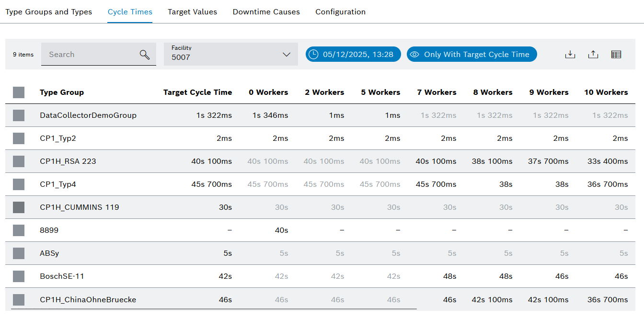Check the box for CP1H_CUMMINS 119
The width and height of the screenshot is (644, 319).
tap(19, 207)
